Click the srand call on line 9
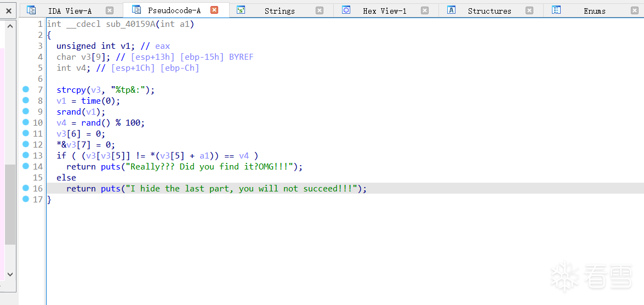The image size is (644, 305). [69, 112]
